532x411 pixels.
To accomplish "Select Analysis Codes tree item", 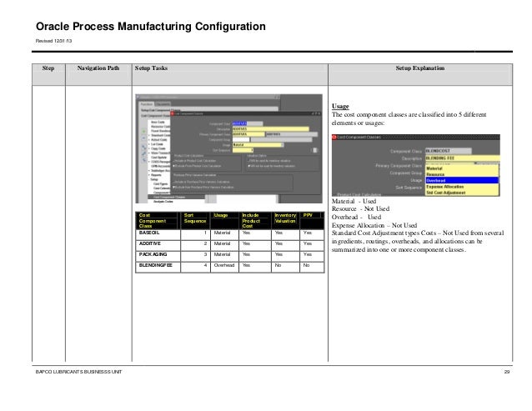I will [x=163, y=202].
